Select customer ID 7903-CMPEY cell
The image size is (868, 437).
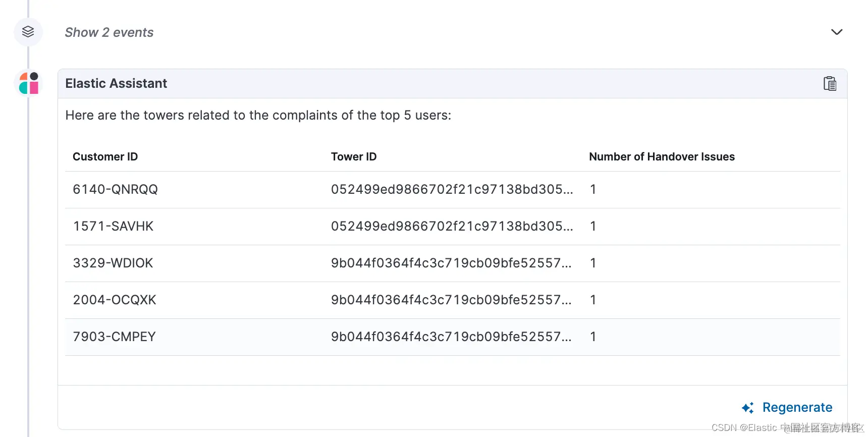(x=114, y=337)
